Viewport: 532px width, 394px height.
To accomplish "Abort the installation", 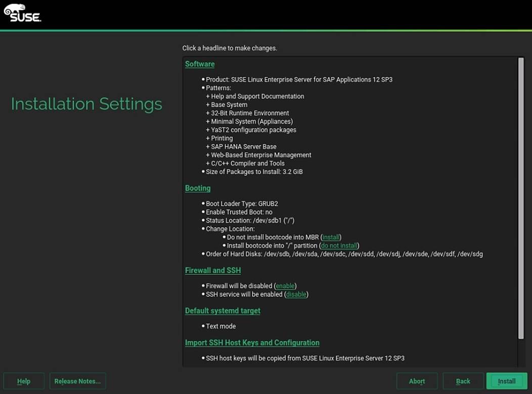I will tap(417, 381).
